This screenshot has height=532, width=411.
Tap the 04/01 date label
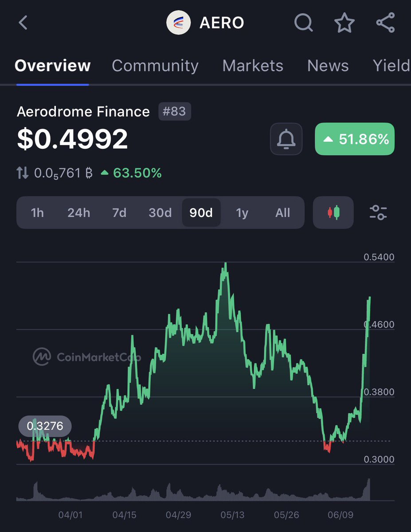click(x=70, y=515)
